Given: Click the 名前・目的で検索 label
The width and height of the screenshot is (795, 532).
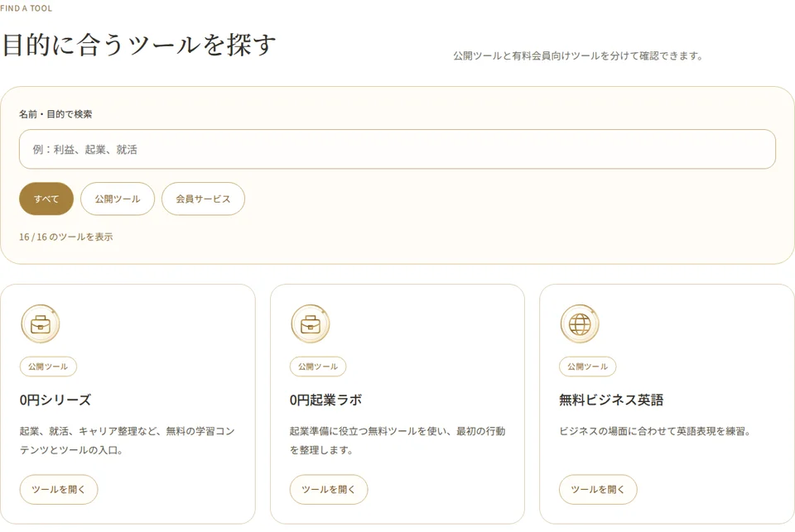Looking at the screenshot, I should coord(55,114).
